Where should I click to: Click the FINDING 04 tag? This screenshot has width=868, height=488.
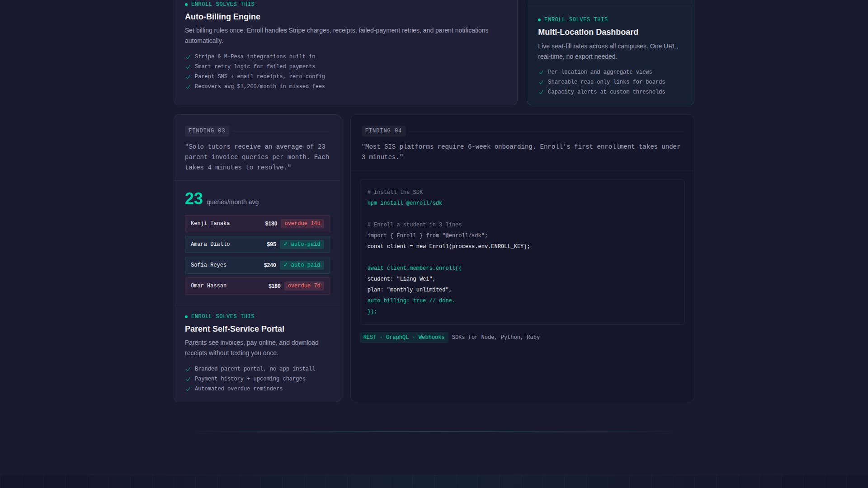point(383,131)
